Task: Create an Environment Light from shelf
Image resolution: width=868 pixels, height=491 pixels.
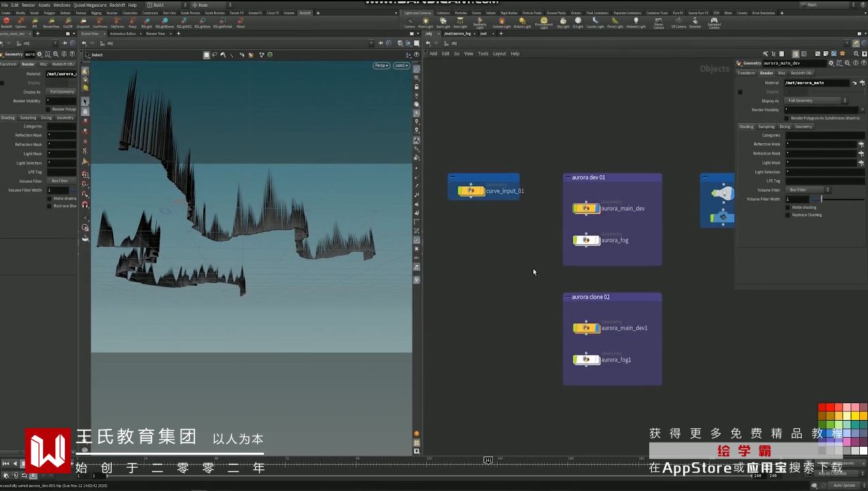Action: pyautogui.click(x=544, y=23)
